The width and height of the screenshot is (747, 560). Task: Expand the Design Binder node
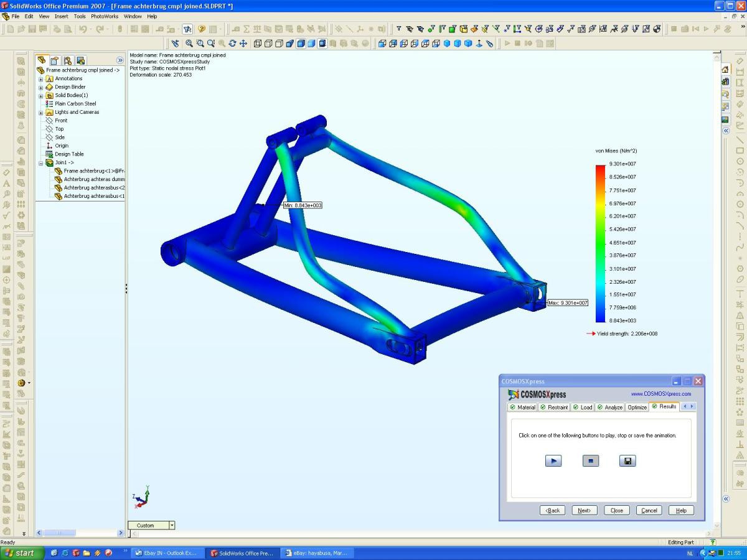pyautogui.click(x=41, y=87)
